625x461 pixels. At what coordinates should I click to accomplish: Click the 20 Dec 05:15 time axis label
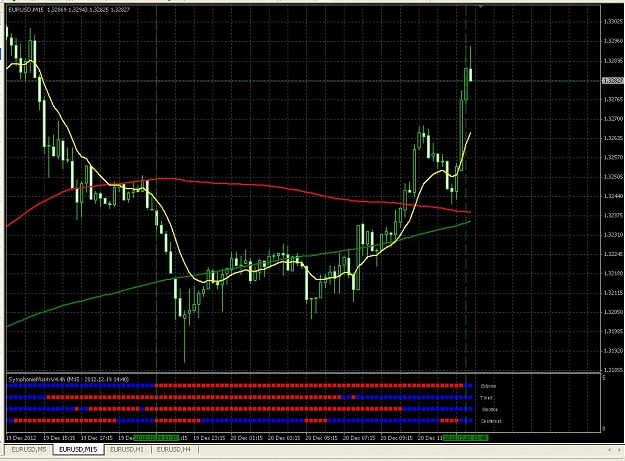322,438
